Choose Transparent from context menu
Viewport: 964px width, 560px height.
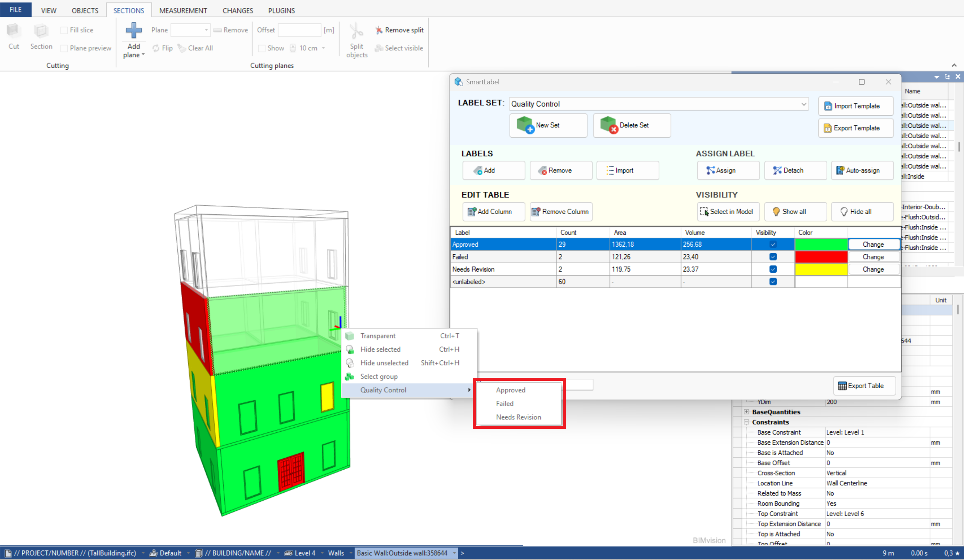click(409, 336)
